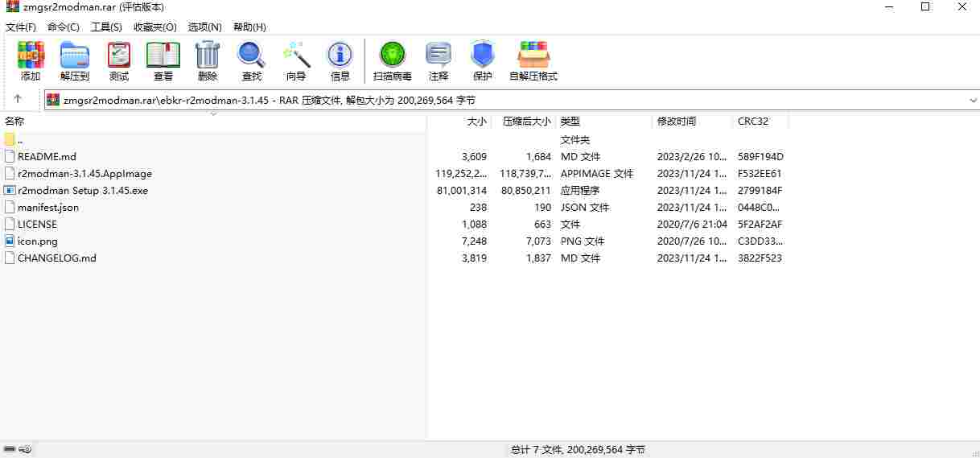Click the README.md file icon
980x458 pixels.
coord(10,156)
